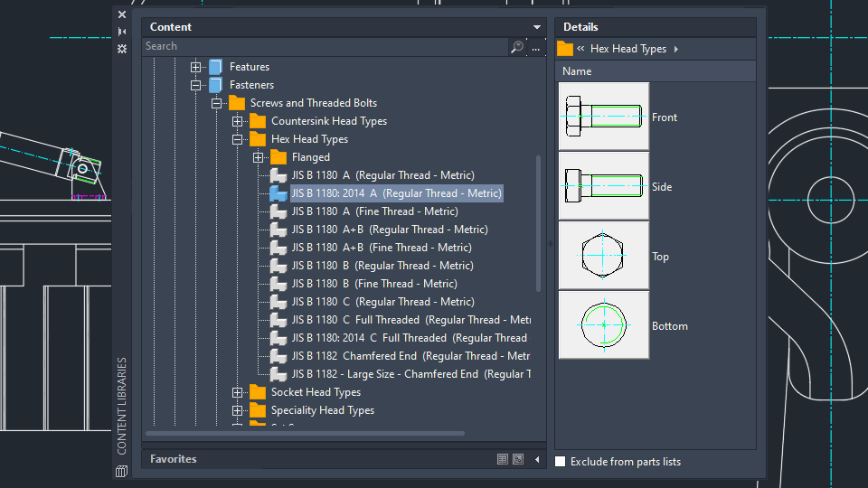
Task: Select Hex Head Types tree label
Action: click(309, 139)
